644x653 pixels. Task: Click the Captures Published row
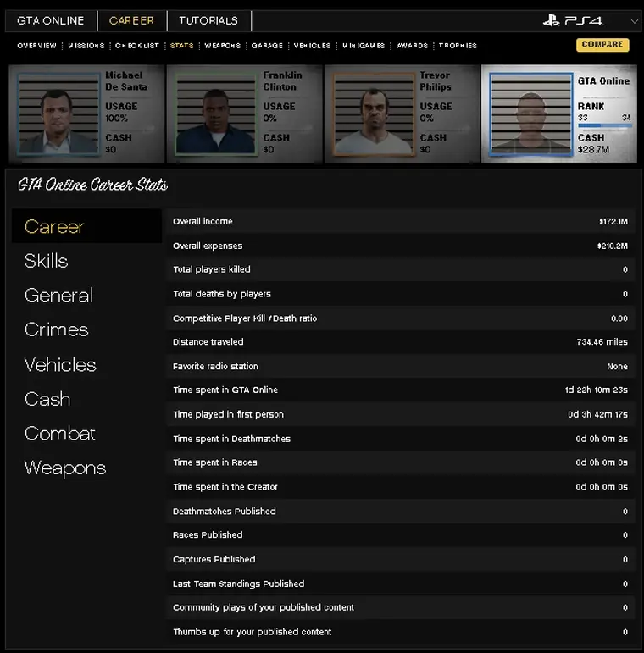click(401, 559)
